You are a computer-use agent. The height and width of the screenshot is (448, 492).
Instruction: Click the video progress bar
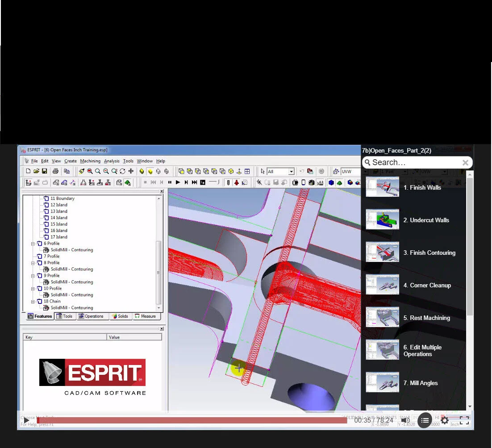[192, 420]
